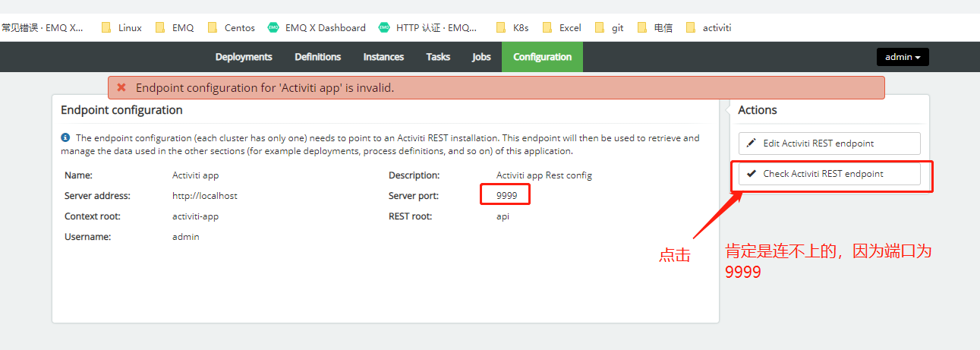Click the description value Activiti app Rest config

544,175
